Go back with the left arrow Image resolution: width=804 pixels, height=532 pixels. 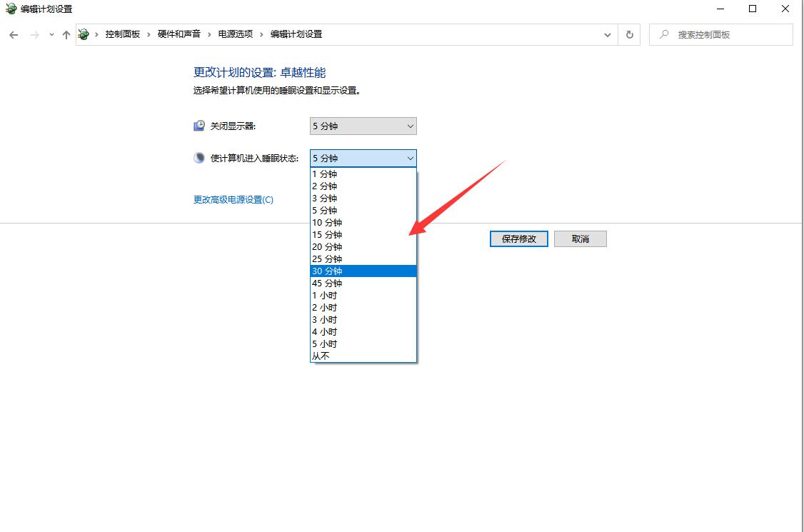click(x=14, y=35)
